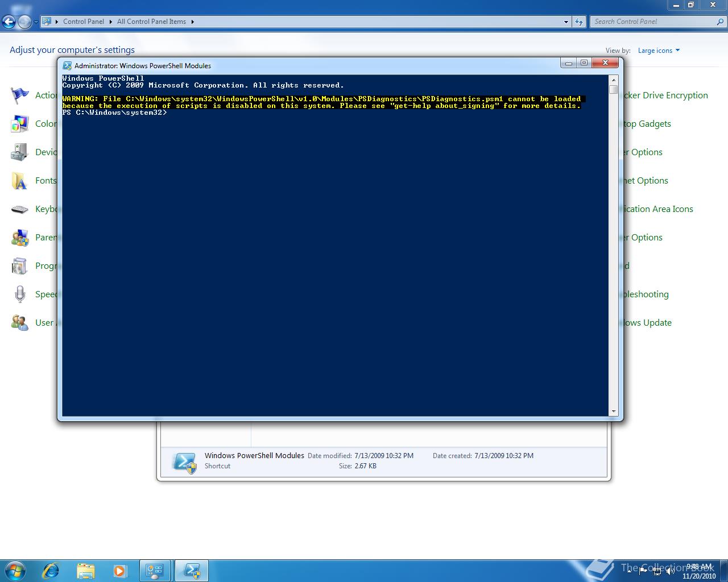Viewport: 728px width, 582px height.
Task: Open the Action Center flag icon
Action: [19, 95]
